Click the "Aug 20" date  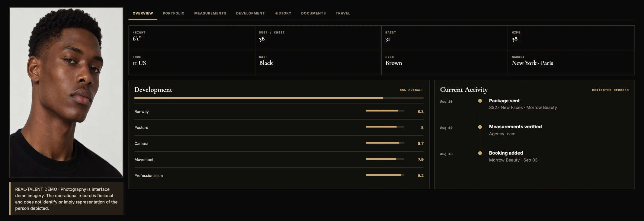(446, 102)
